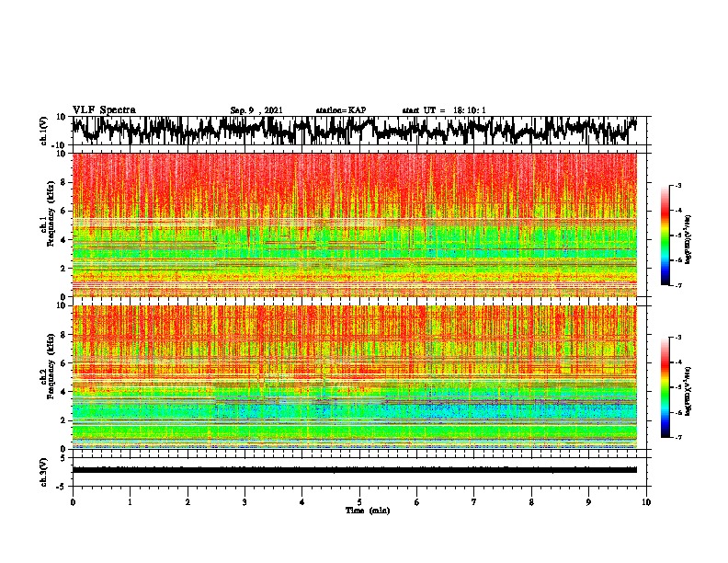Screen dimensions: 728x563
Task: Click the ch.1 spectrogram color bar
Action: coord(665,236)
